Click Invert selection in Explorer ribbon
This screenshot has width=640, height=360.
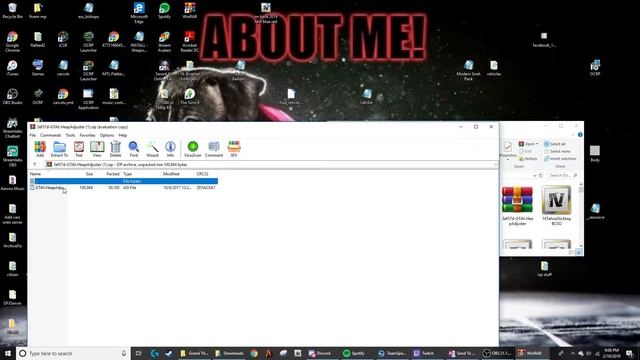tap(560, 159)
